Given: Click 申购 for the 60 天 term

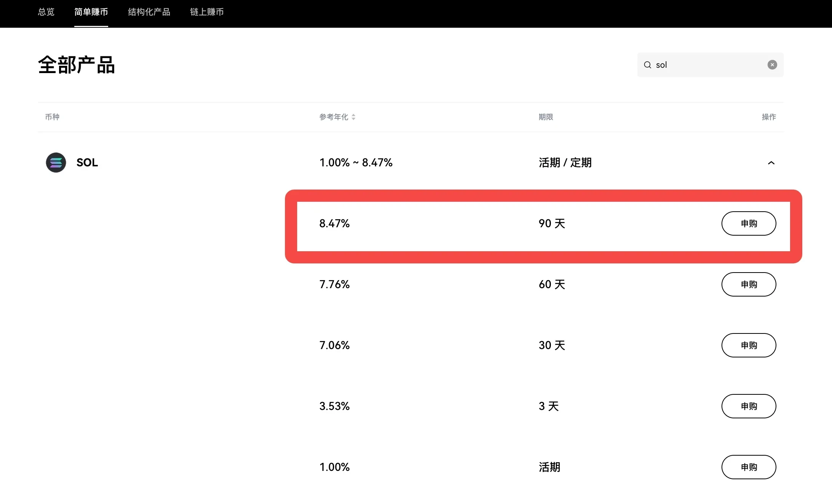Looking at the screenshot, I should [x=748, y=284].
